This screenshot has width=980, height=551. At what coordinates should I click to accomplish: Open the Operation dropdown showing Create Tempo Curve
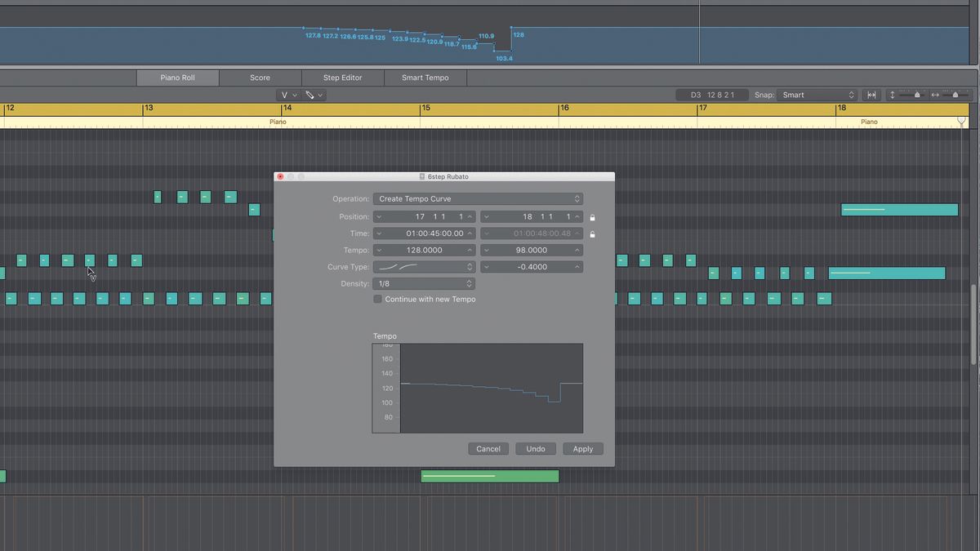479,198
